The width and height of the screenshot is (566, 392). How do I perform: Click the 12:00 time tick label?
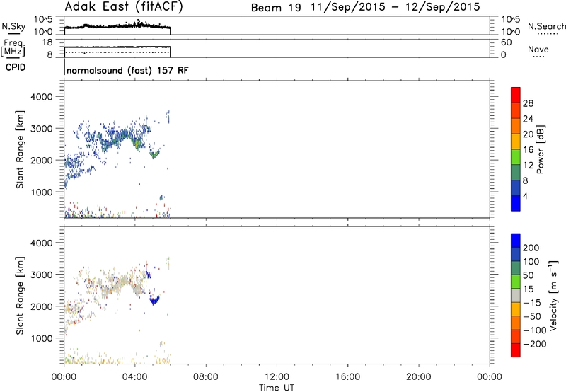coord(277,377)
